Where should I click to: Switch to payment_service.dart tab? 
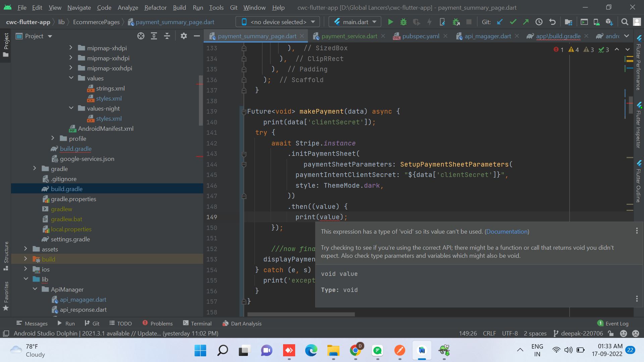349,36
